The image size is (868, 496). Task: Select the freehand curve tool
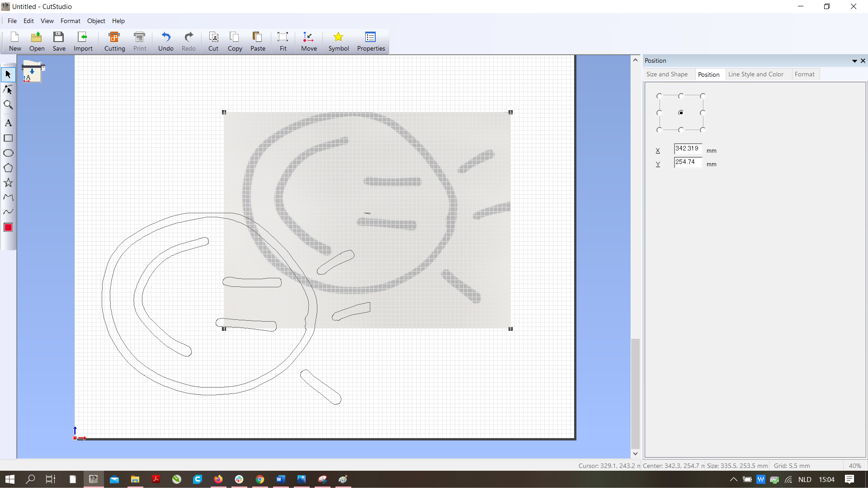tap(8, 212)
